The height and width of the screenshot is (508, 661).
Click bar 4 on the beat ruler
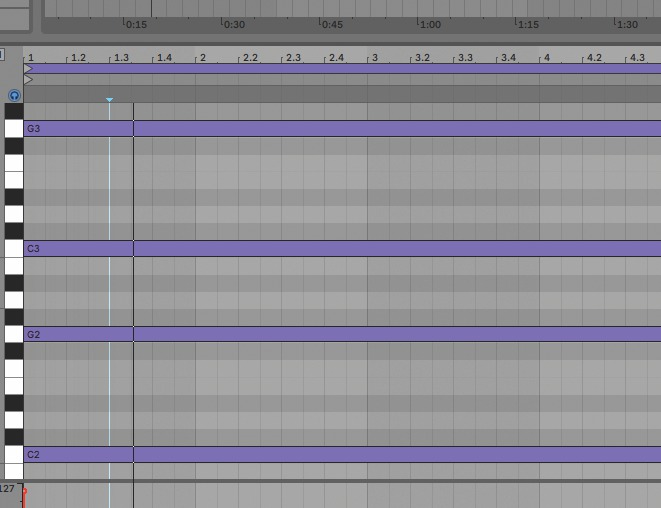click(547, 58)
